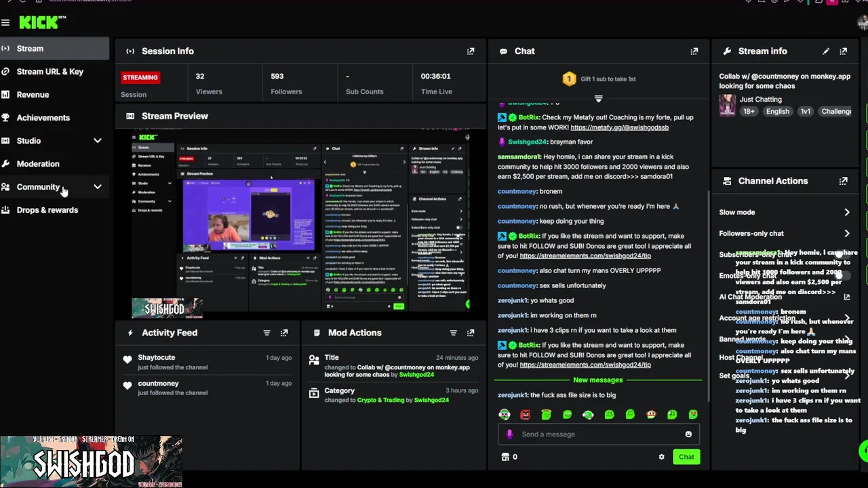Open AI Chat Moderation external link icon
The image size is (868, 488).
[x=846, y=297]
